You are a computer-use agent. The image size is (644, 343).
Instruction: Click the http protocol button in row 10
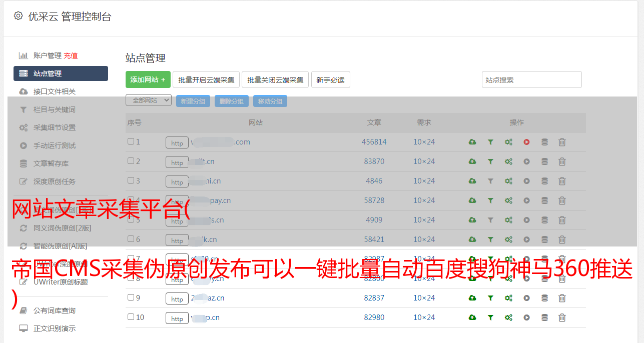177,318
